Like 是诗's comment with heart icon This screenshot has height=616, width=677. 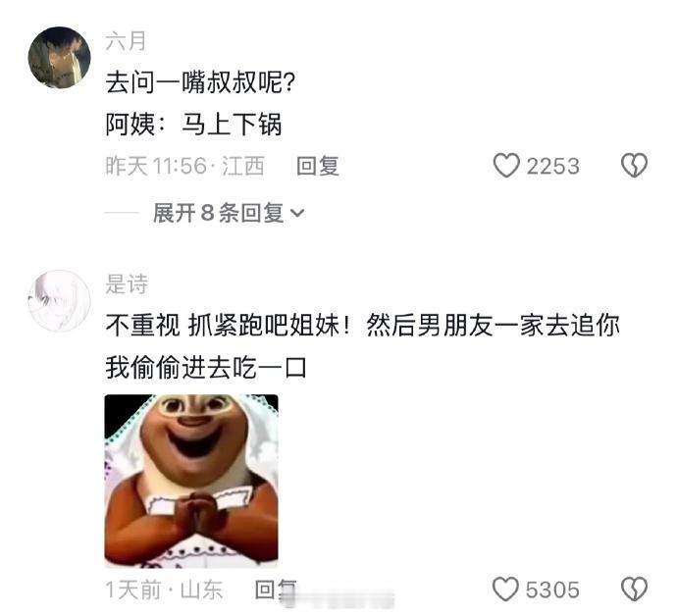505,590
